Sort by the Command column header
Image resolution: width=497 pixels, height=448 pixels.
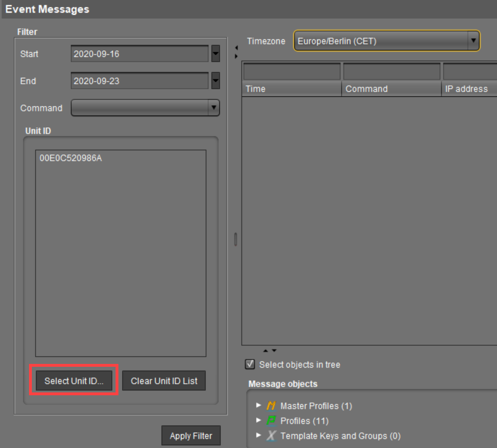(x=391, y=89)
